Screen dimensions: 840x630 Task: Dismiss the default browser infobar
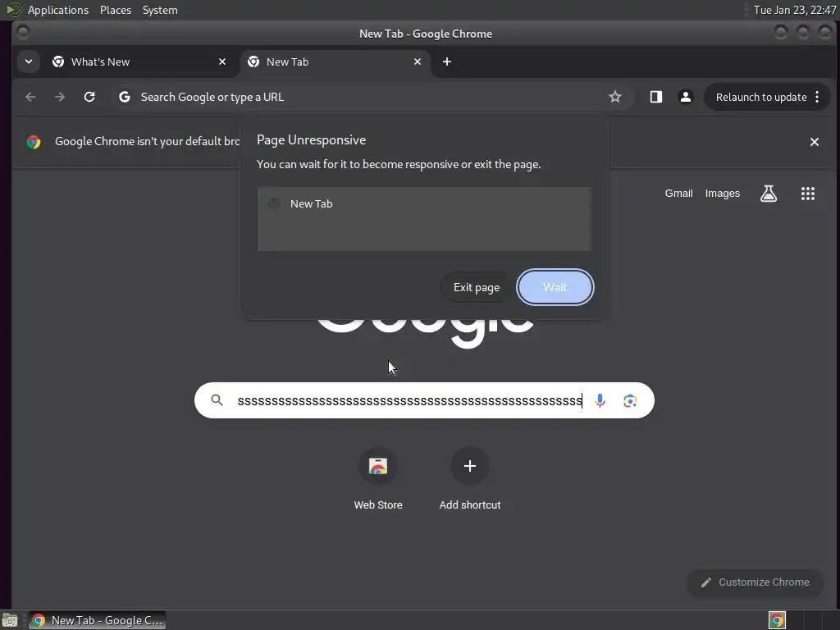point(815,142)
